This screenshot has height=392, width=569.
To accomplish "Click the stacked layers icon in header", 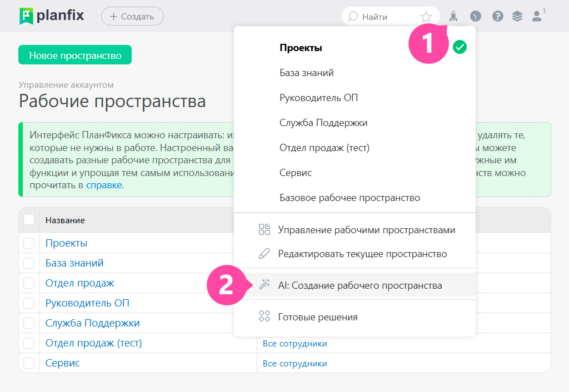I will point(517,16).
